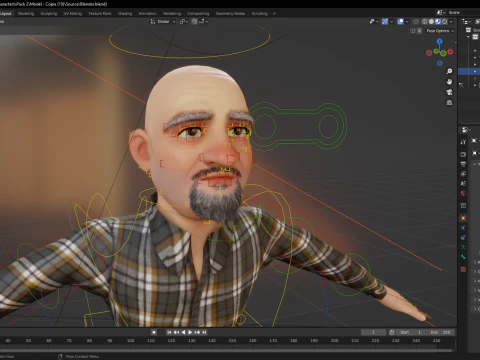Viewport: 480px width, 360px height.
Task: Switch to wireframe viewport shading
Action: [425, 22]
